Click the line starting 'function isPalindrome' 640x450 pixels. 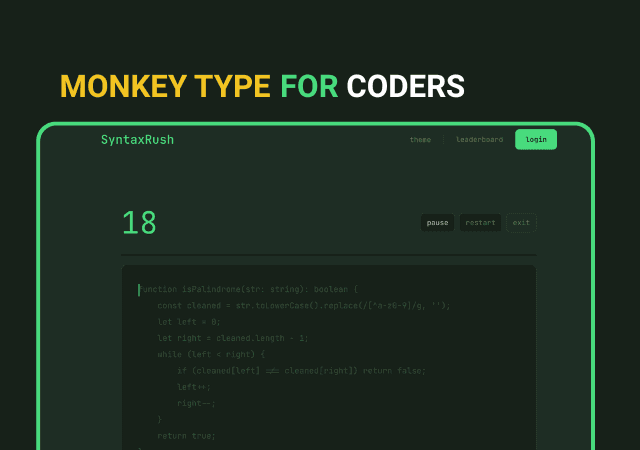(249, 289)
